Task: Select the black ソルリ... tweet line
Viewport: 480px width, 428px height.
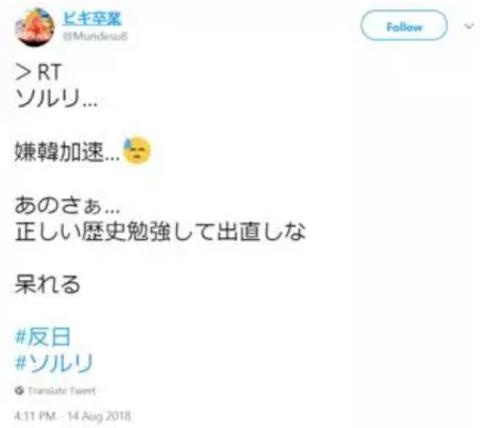Action: coord(57,99)
